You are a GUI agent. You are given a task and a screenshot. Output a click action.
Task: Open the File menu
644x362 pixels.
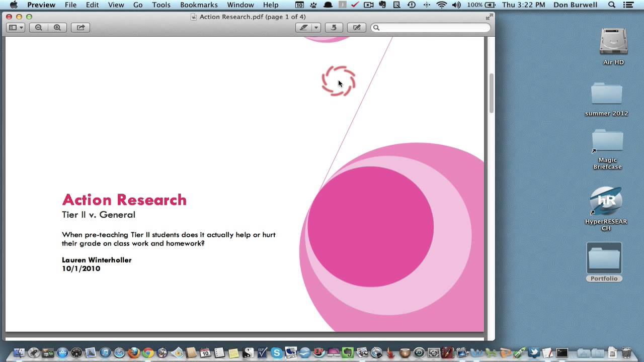[x=70, y=5]
